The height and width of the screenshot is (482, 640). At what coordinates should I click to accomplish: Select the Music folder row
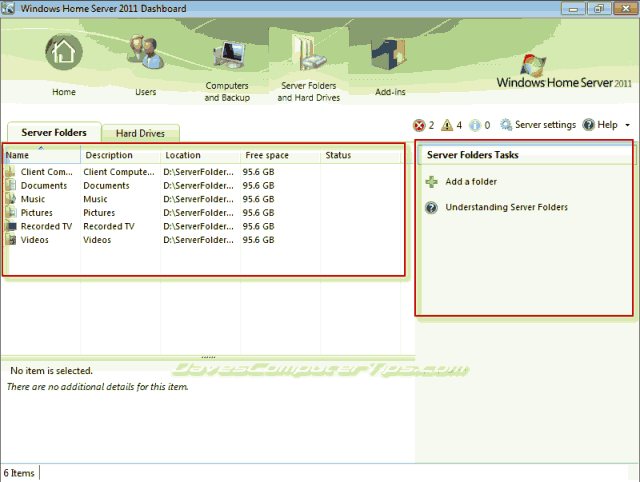point(32,199)
